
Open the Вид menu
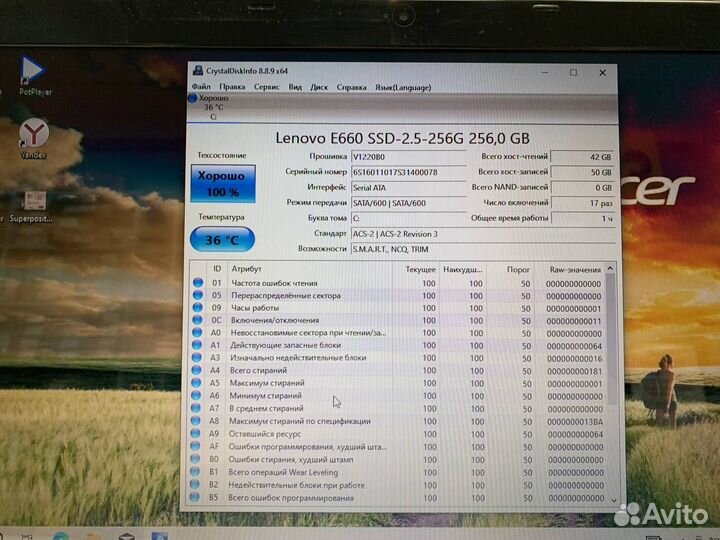click(x=295, y=87)
